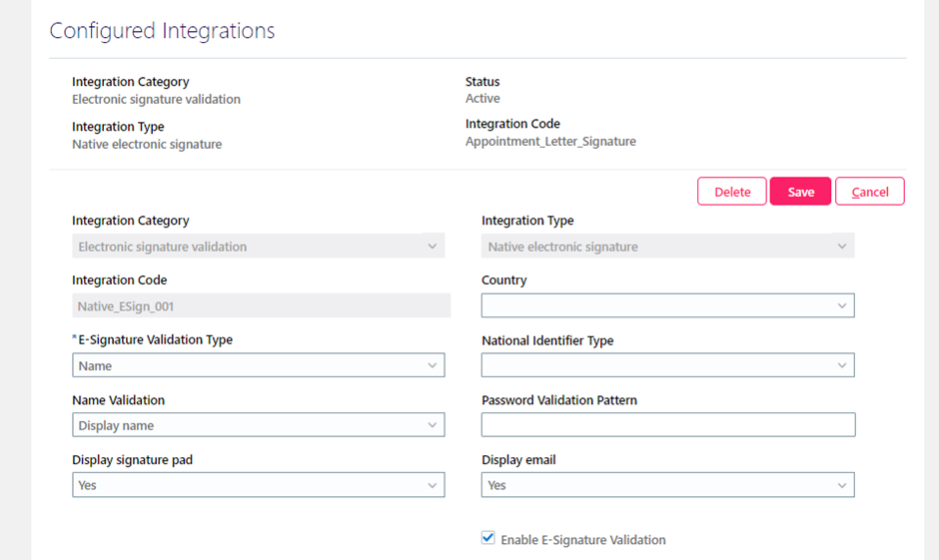Click the Active status value
Image resolution: width=939 pixels, height=560 pixels.
coord(482,98)
